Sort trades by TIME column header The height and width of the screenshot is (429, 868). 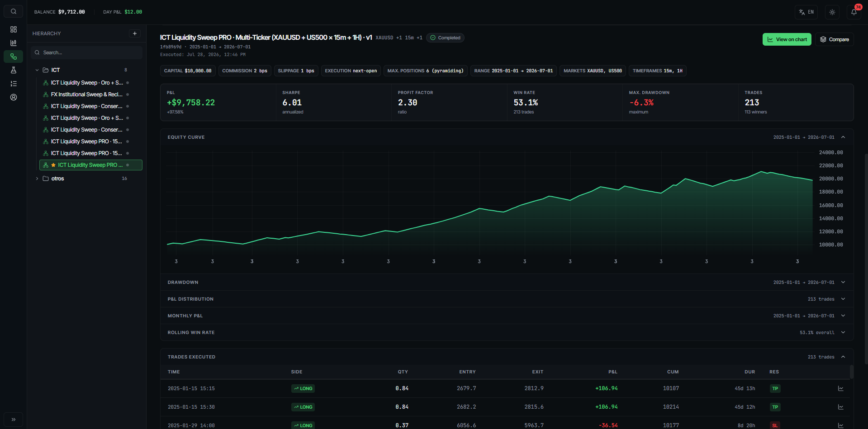point(174,372)
